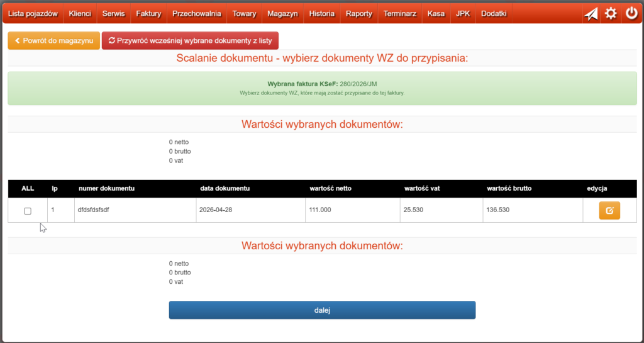Open the JPK menu item
The height and width of the screenshot is (343, 644).
(463, 14)
